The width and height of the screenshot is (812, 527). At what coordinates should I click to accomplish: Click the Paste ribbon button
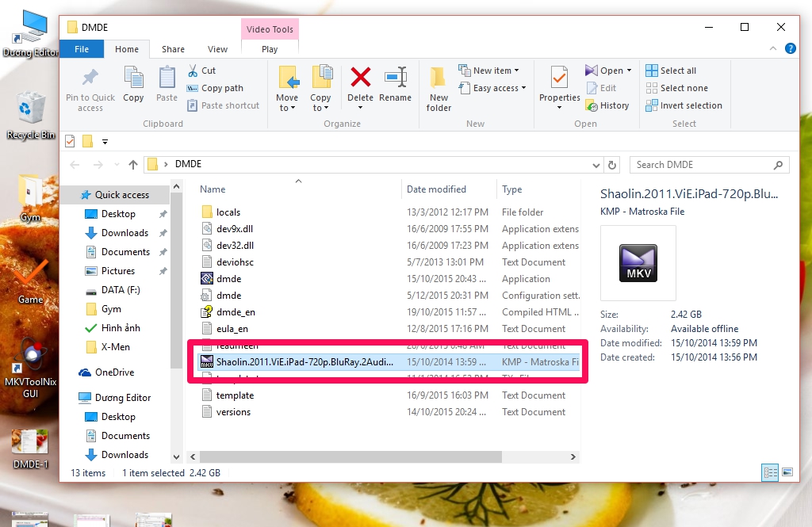coord(167,84)
